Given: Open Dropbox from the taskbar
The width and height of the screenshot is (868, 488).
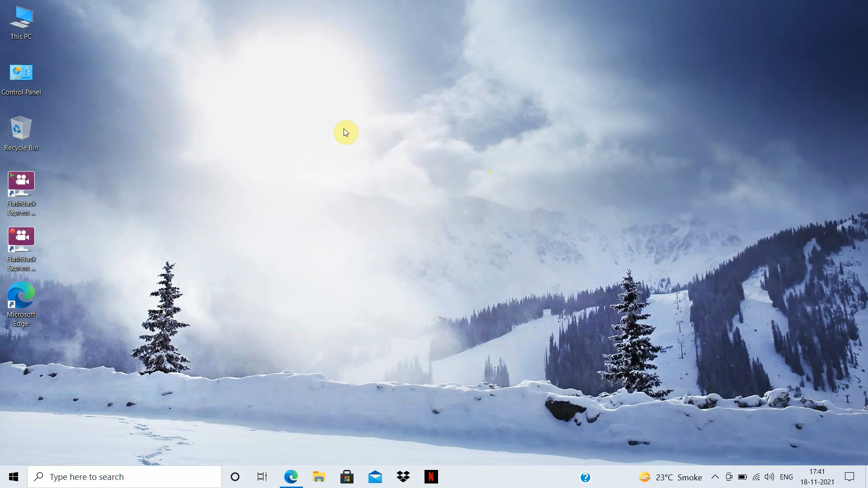Looking at the screenshot, I should (x=403, y=477).
